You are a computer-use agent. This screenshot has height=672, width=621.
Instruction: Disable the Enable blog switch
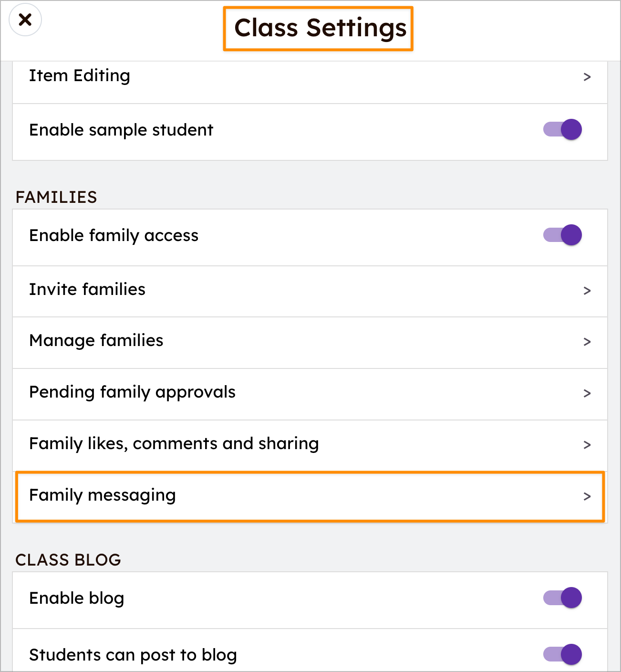click(562, 598)
